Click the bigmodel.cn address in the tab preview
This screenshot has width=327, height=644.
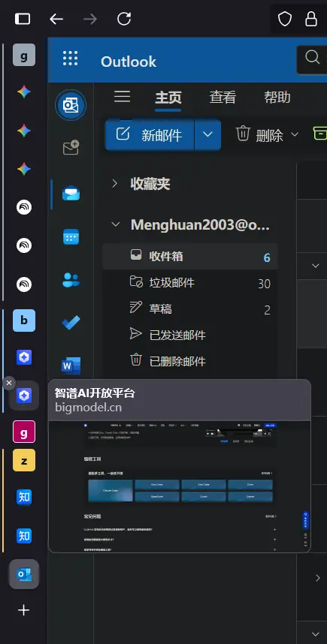pyautogui.click(x=88, y=408)
